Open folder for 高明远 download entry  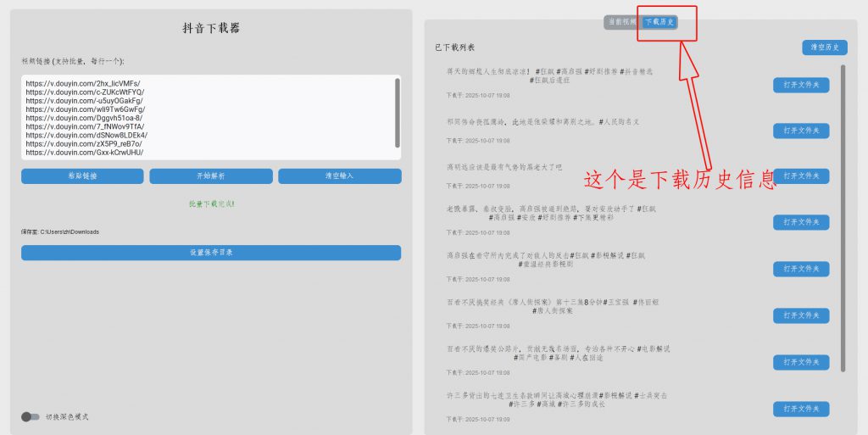coord(800,176)
